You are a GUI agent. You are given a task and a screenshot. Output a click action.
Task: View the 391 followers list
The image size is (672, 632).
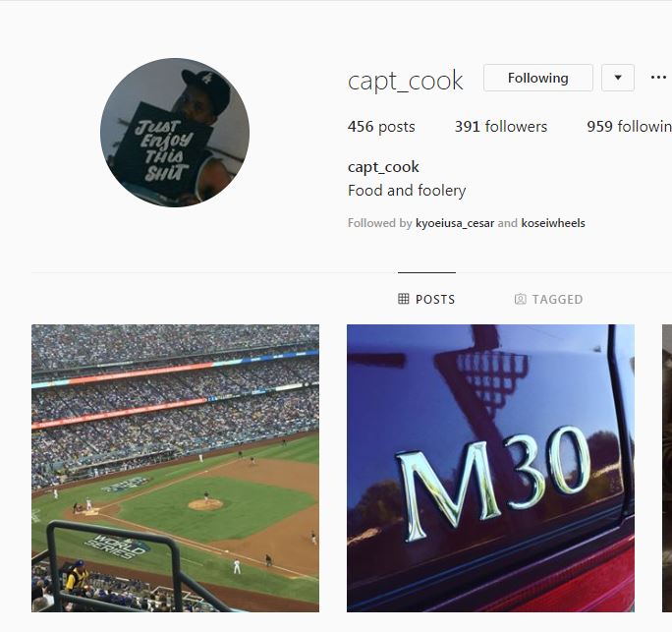coord(501,127)
